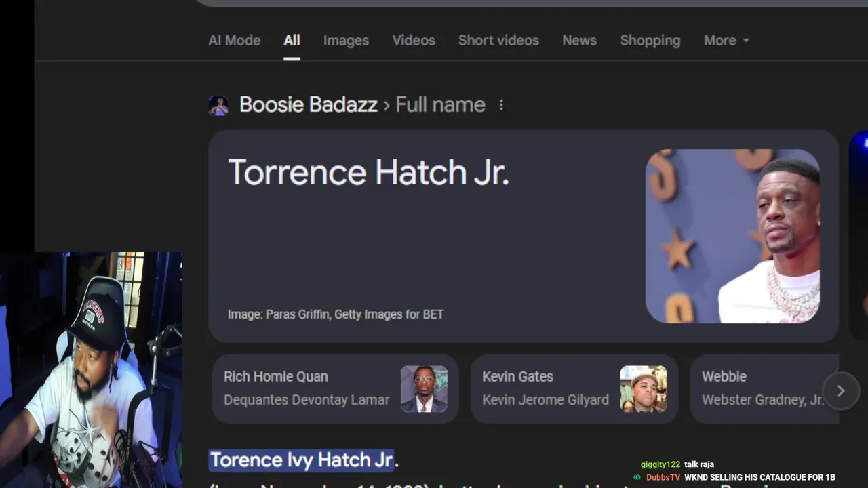
Task: Open the News tab
Action: 579,40
